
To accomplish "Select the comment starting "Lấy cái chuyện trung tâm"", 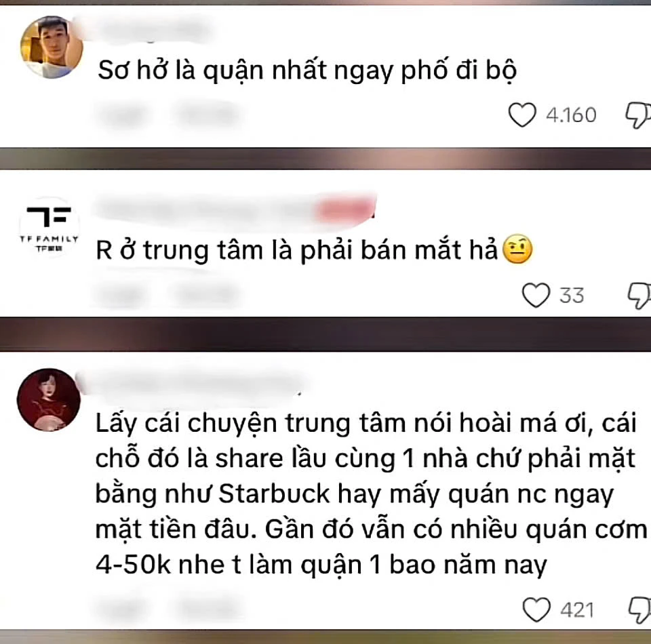I will click(371, 494).
